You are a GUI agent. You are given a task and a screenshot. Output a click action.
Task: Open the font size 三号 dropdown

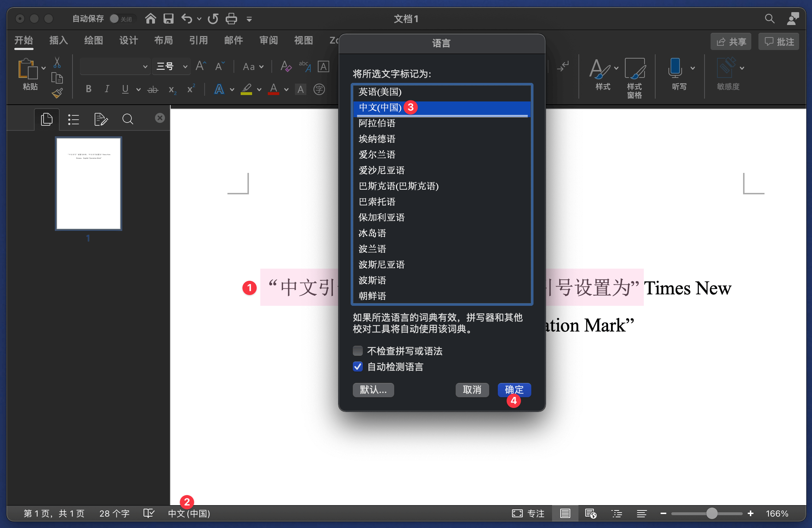pyautogui.click(x=185, y=66)
